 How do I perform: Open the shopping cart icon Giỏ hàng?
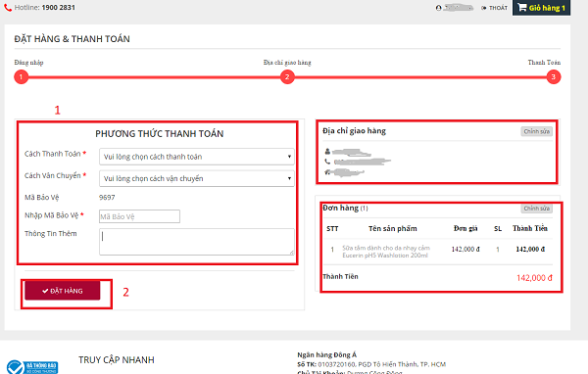click(522, 7)
